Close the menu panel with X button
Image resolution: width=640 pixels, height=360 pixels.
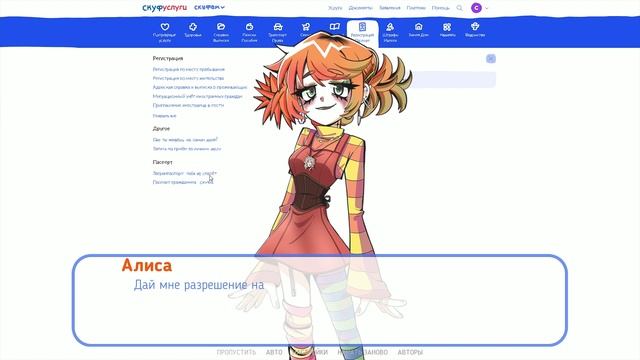point(491,59)
